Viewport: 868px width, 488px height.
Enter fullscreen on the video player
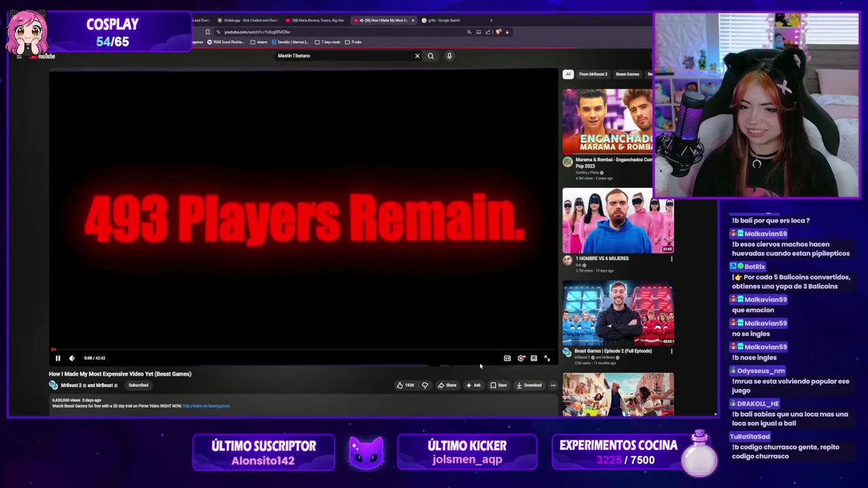coord(547,358)
